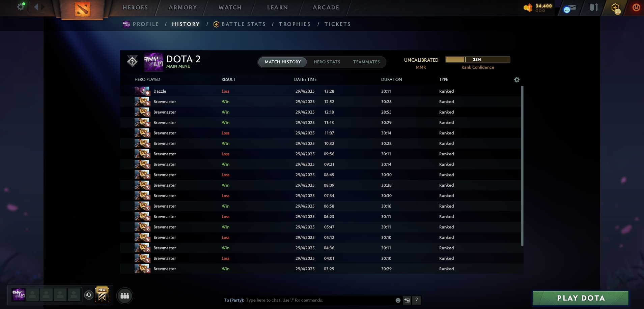This screenshot has width=644, height=309.
Task: Click the 28% Rank Confidence bar
Action: pyautogui.click(x=478, y=60)
